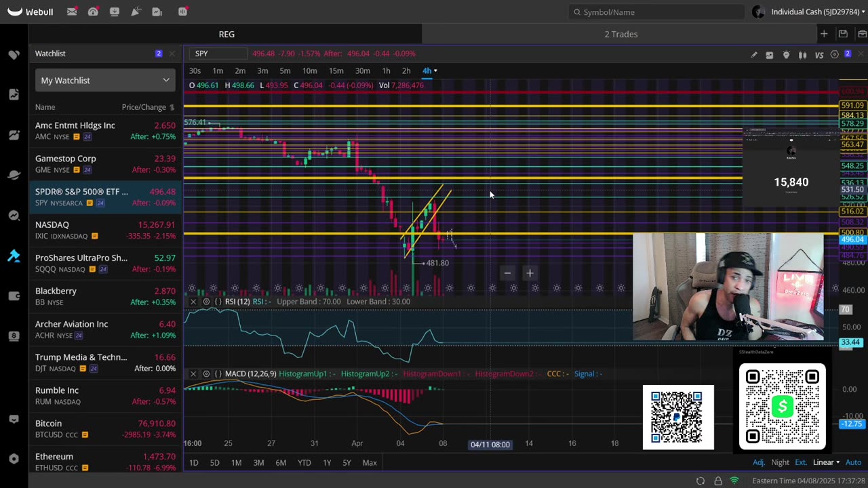Toggle Adj. price adjustment
The image size is (868, 488).
click(759, 462)
